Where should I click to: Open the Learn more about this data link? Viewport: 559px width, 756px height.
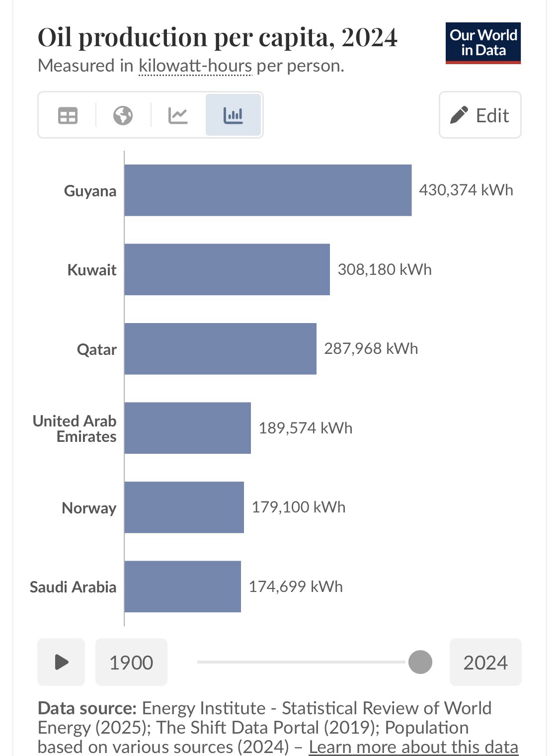coord(413,747)
